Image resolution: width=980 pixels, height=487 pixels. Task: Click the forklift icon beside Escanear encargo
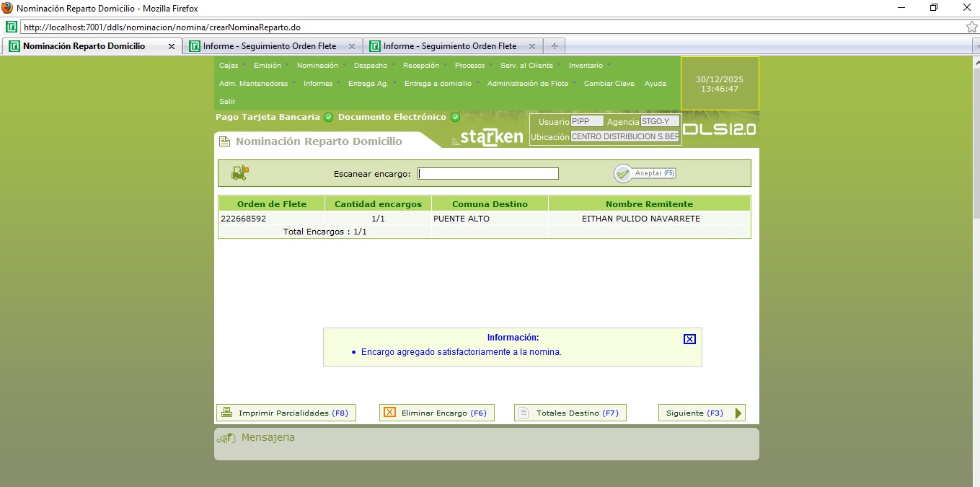(x=239, y=173)
